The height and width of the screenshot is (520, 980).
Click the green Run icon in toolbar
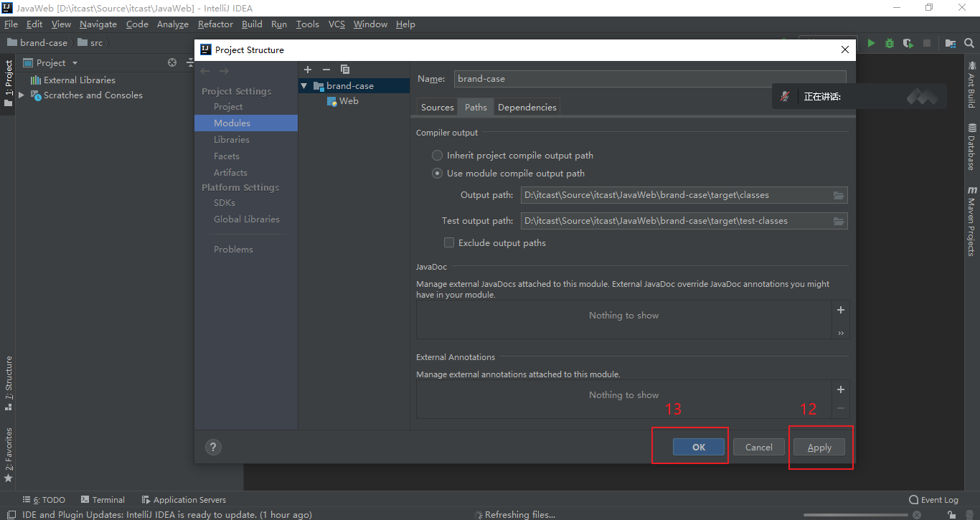coord(871,43)
